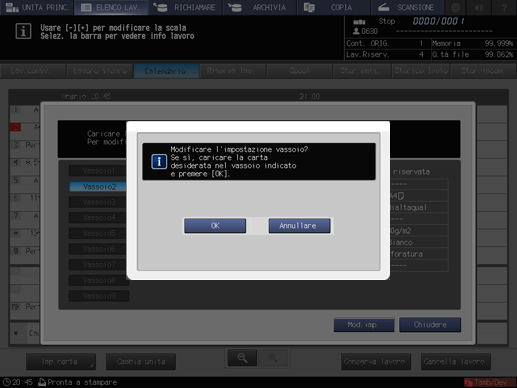This screenshot has height=388, width=517.
Task: Open the ARCHIVIA tab
Action: tap(259, 7)
